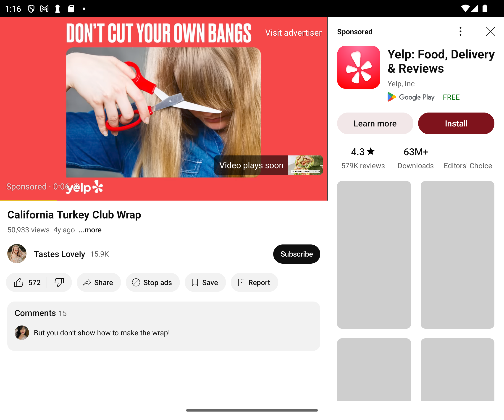Screen dimensions: 504x420
Task: Click the Visit advertiser link
Action: click(x=293, y=33)
